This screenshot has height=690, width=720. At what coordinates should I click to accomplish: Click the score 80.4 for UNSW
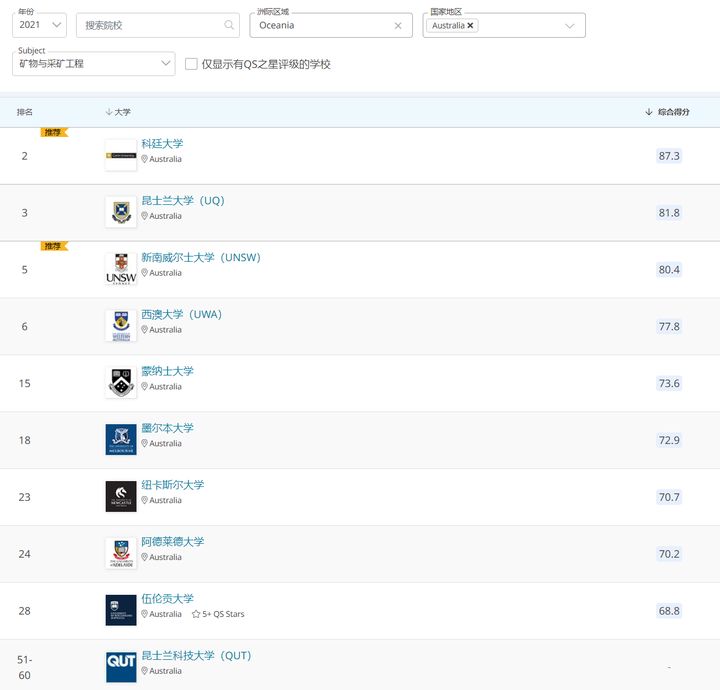(x=669, y=270)
